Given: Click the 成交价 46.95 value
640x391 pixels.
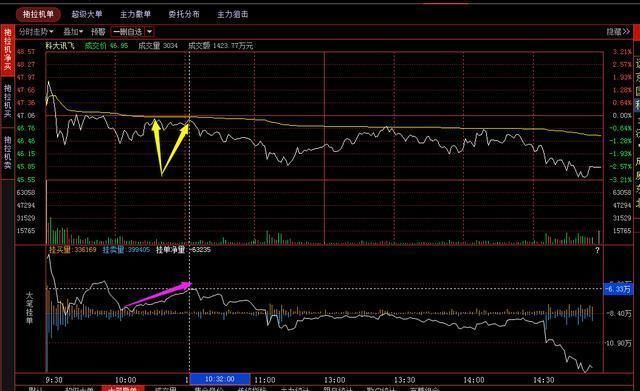Looking at the screenshot, I should pos(106,46).
